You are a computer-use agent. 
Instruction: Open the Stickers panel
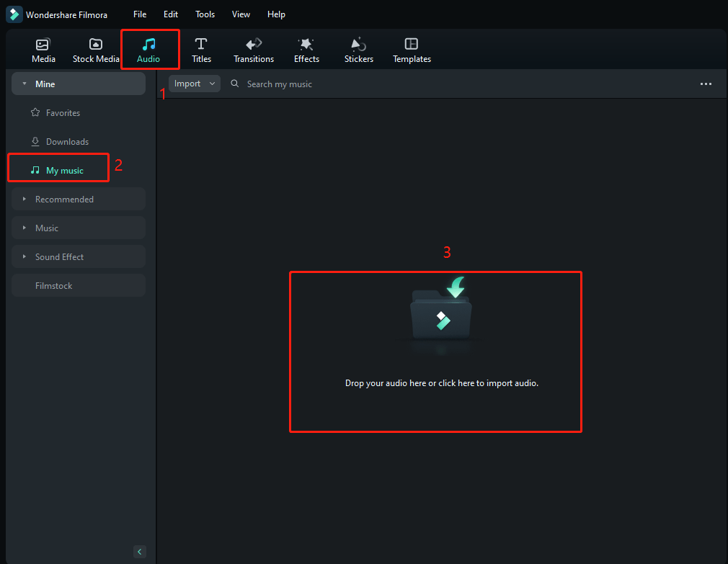point(358,49)
